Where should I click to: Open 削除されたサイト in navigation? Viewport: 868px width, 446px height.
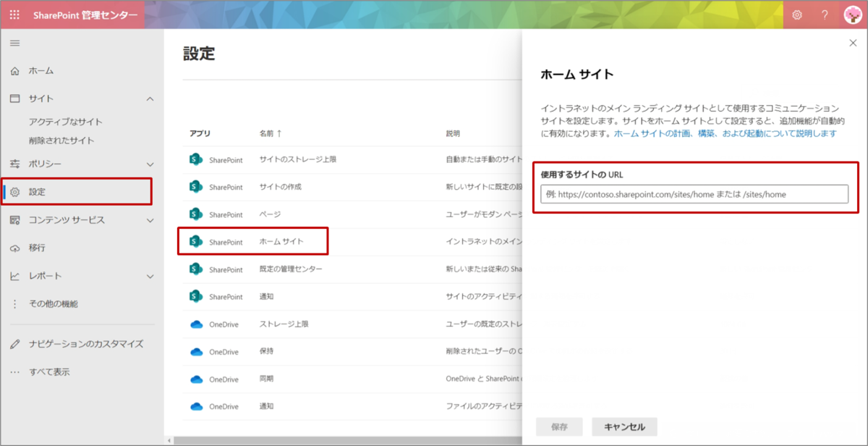[x=61, y=140]
